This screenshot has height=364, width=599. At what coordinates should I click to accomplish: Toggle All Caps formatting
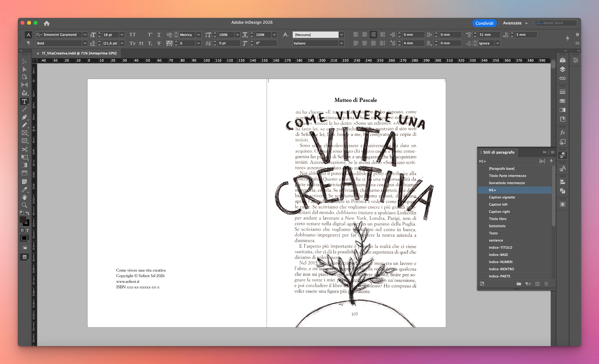tap(132, 35)
